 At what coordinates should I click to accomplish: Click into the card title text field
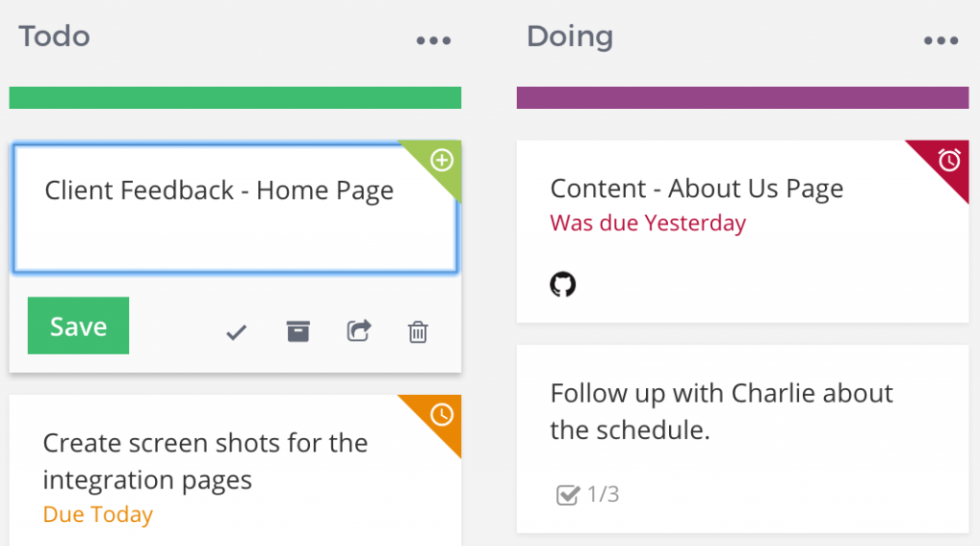click(235, 208)
